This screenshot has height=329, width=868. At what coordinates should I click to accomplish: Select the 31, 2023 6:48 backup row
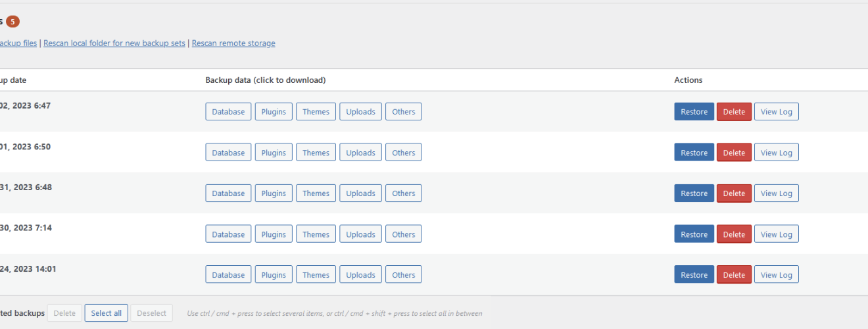(x=434, y=193)
